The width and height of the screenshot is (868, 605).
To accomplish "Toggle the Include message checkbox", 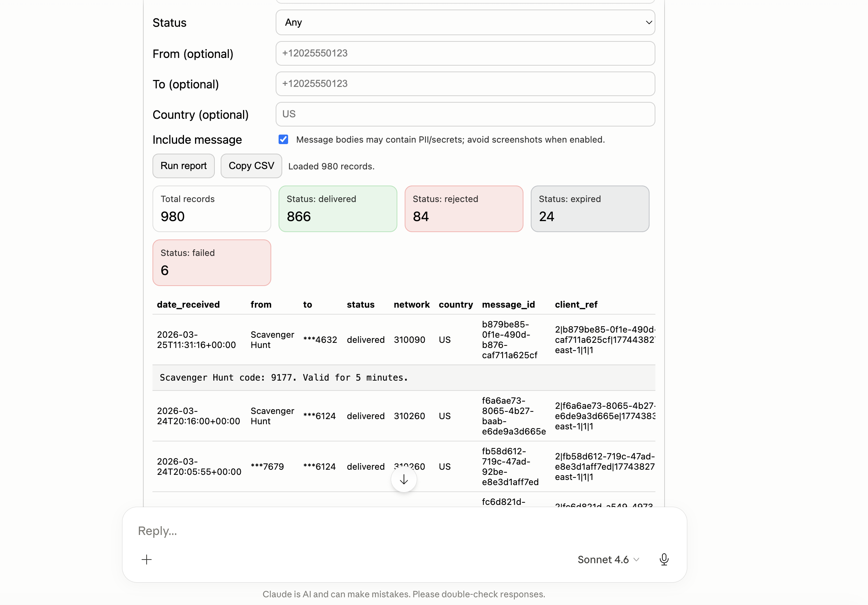I will click(x=283, y=140).
